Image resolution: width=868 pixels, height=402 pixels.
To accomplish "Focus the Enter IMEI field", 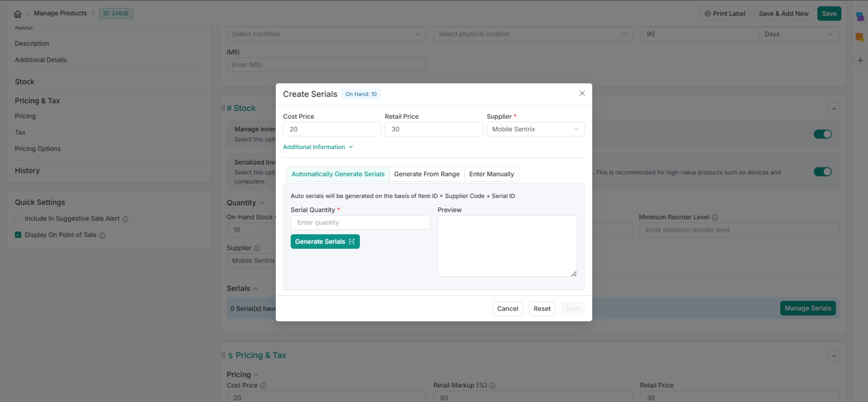I will coord(326,65).
